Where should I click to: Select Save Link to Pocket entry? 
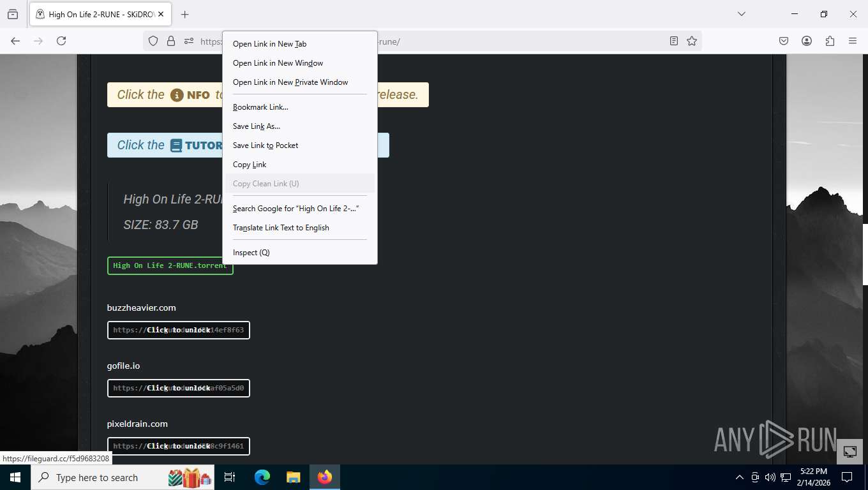[x=300, y=145]
